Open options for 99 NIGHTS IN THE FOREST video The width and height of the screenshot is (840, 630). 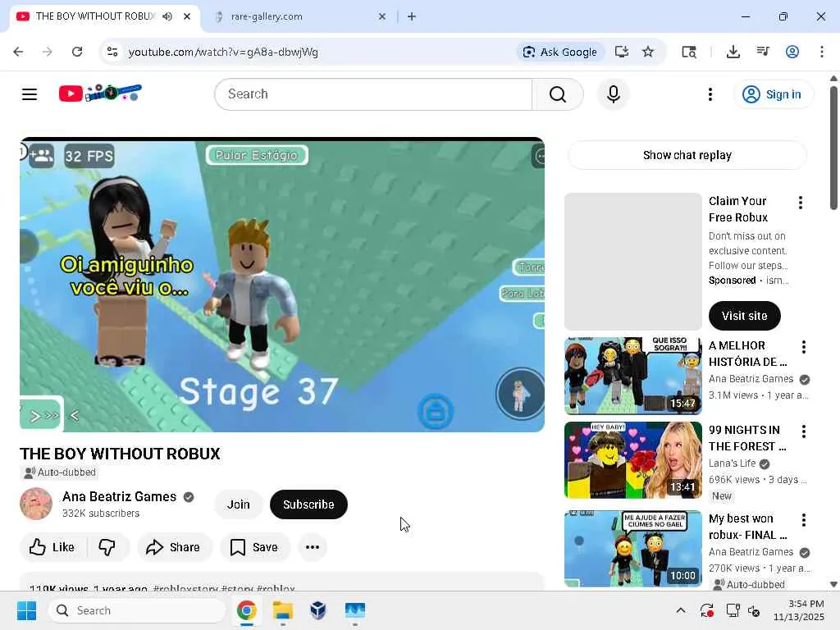[803, 431]
